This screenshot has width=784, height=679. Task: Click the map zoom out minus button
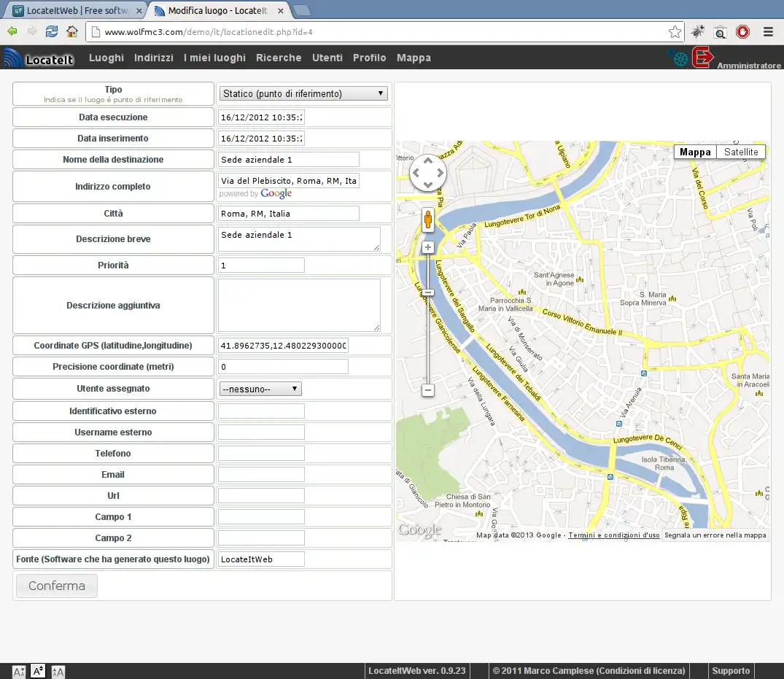428,390
